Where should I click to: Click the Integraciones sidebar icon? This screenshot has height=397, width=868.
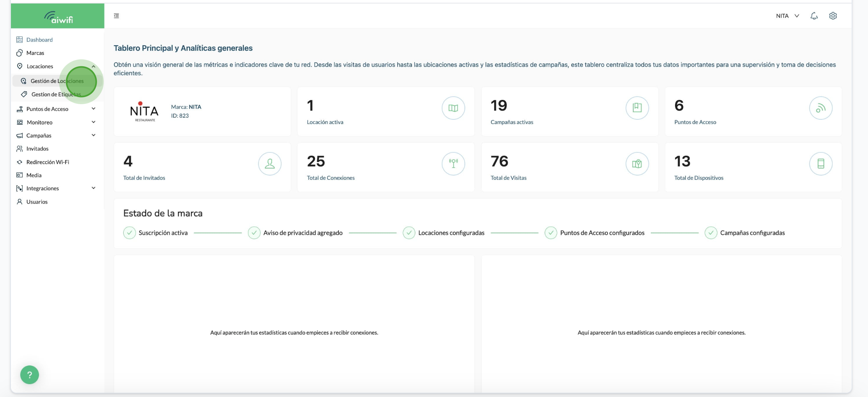[x=19, y=188]
